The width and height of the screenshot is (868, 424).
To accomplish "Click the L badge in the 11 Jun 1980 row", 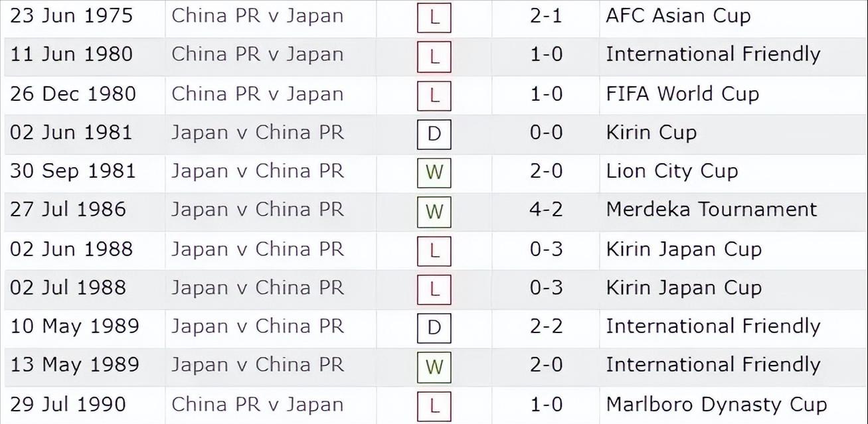I will (x=434, y=56).
